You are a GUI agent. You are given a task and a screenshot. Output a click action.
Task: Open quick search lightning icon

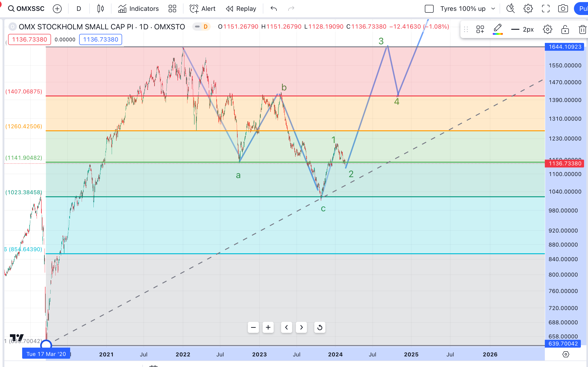click(510, 9)
